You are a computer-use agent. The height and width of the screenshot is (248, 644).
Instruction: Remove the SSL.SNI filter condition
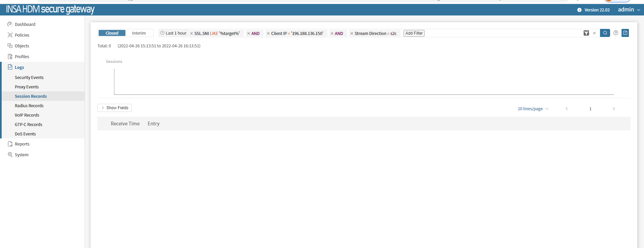[192, 34]
